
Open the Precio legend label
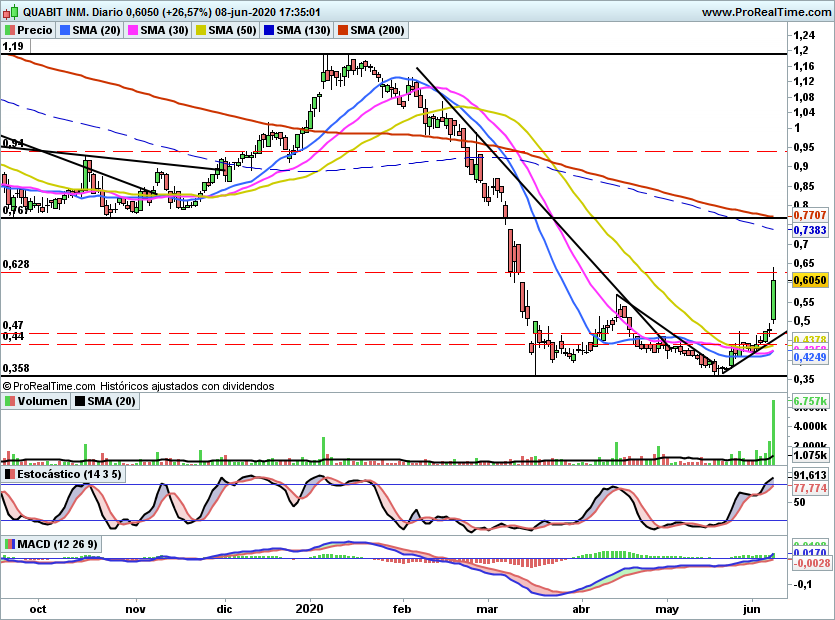point(35,30)
